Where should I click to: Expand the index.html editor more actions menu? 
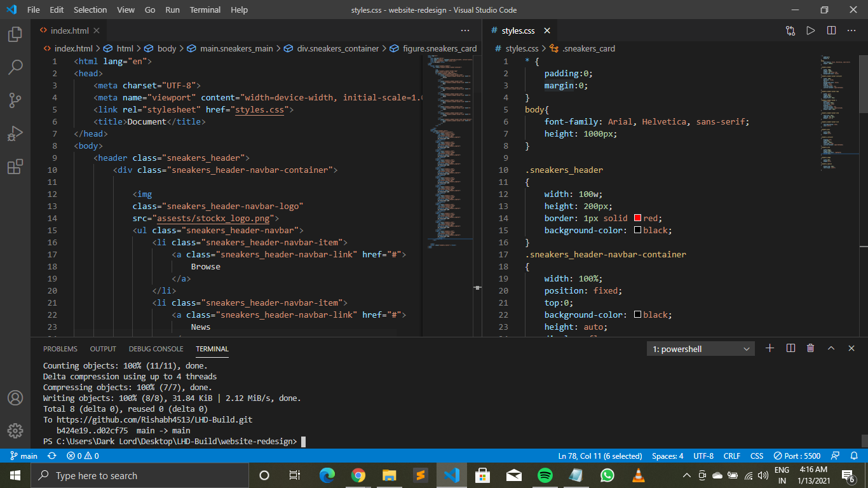click(465, 30)
